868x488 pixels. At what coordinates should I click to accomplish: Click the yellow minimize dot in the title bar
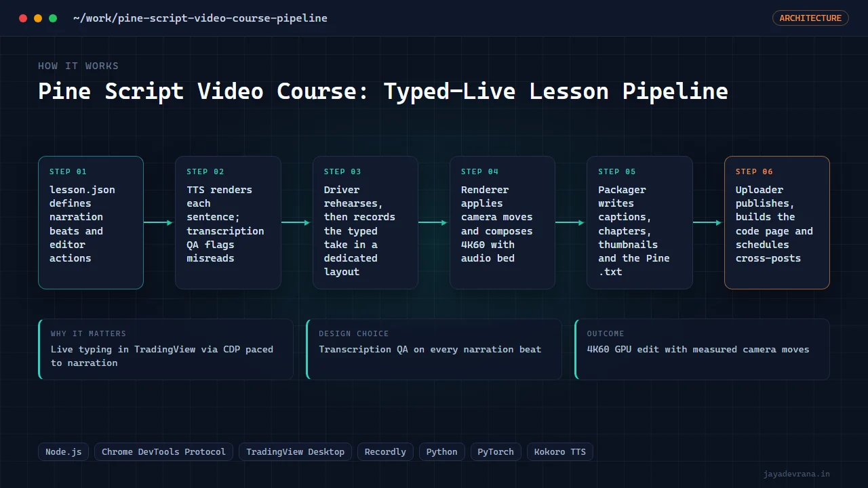38,18
